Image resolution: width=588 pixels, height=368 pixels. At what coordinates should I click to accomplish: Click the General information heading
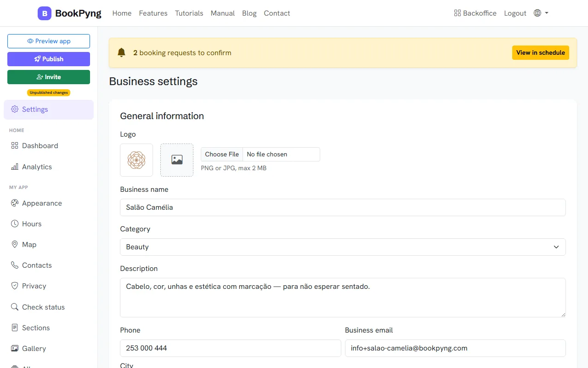[x=162, y=116]
